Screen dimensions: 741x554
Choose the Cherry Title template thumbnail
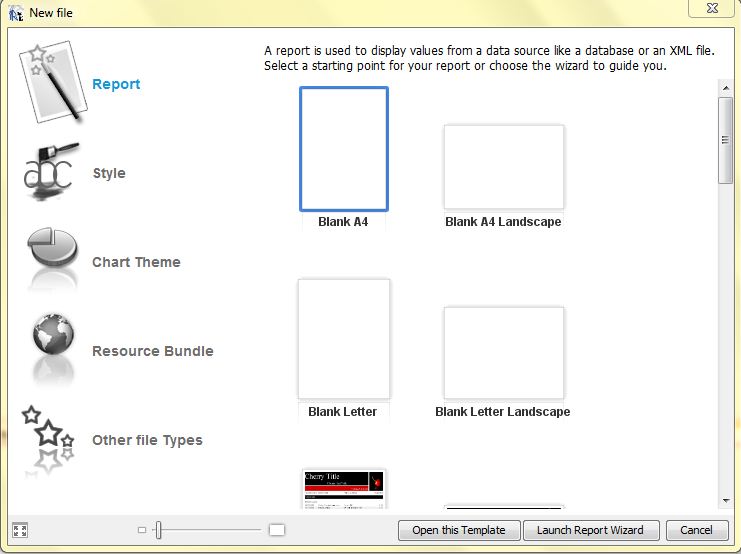(x=344, y=489)
